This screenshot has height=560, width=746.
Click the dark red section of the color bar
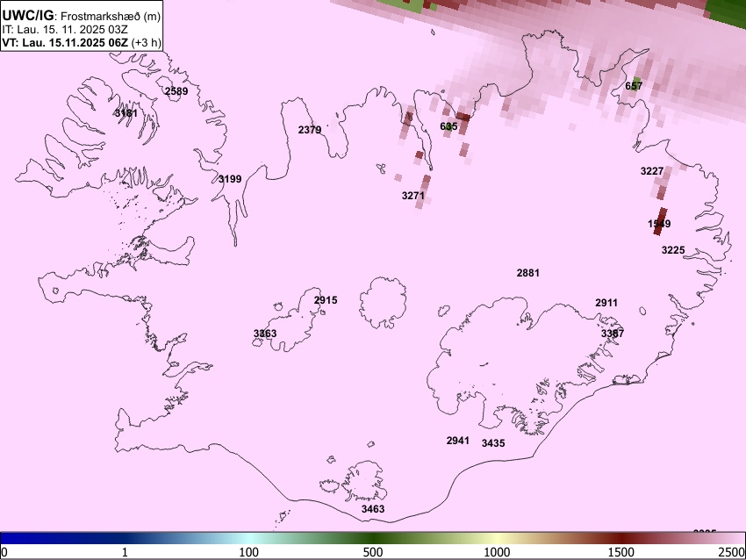click(x=621, y=538)
